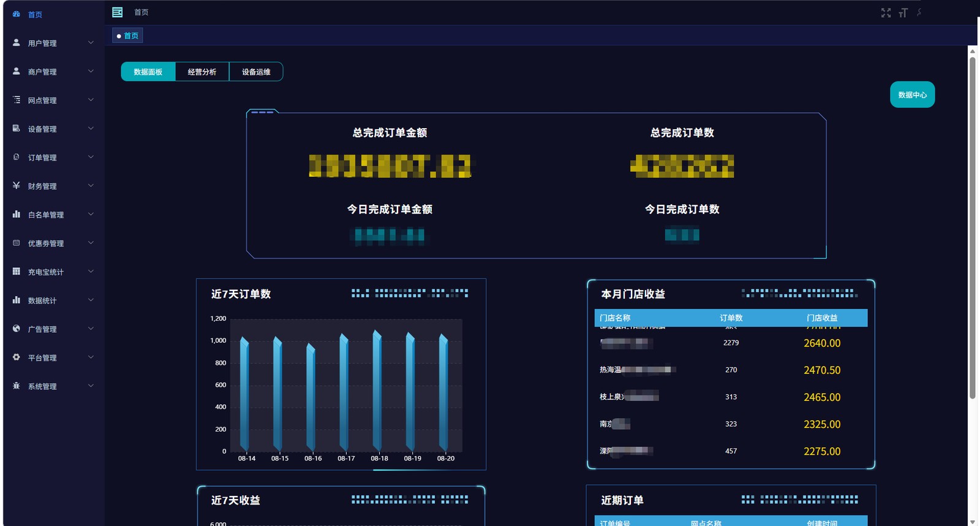
Task: Expand the 用户管理 menu chevron
Action: point(91,43)
